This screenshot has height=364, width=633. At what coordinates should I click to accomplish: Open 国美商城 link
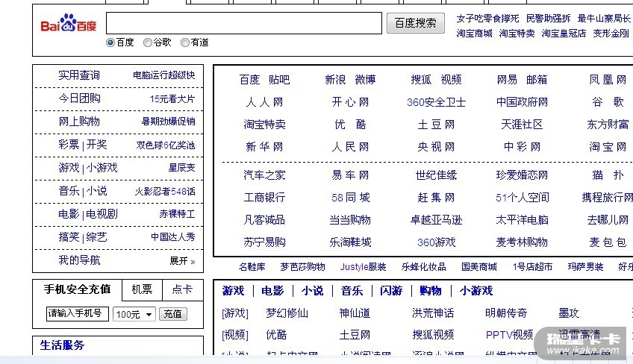(x=479, y=267)
